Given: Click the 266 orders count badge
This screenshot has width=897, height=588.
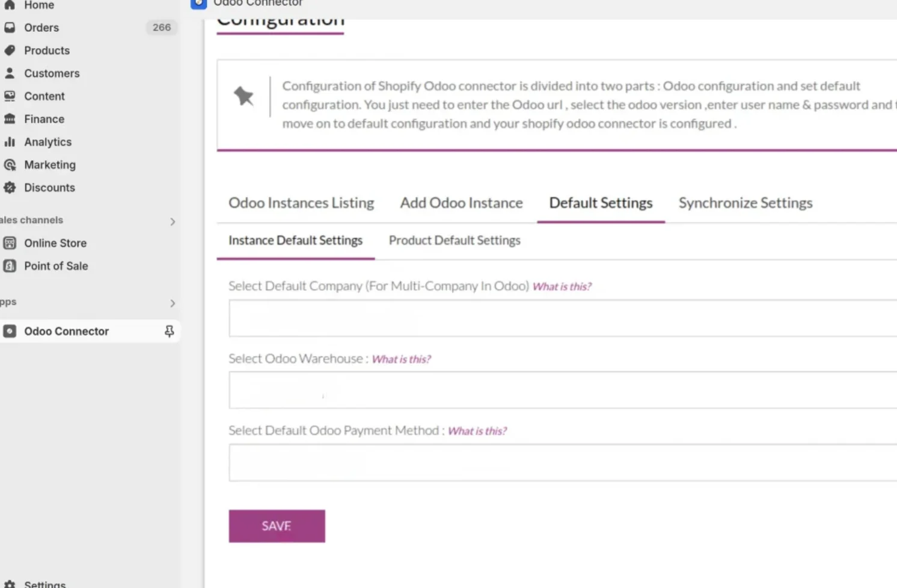Looking at the screenshot, I should (162, 28).
